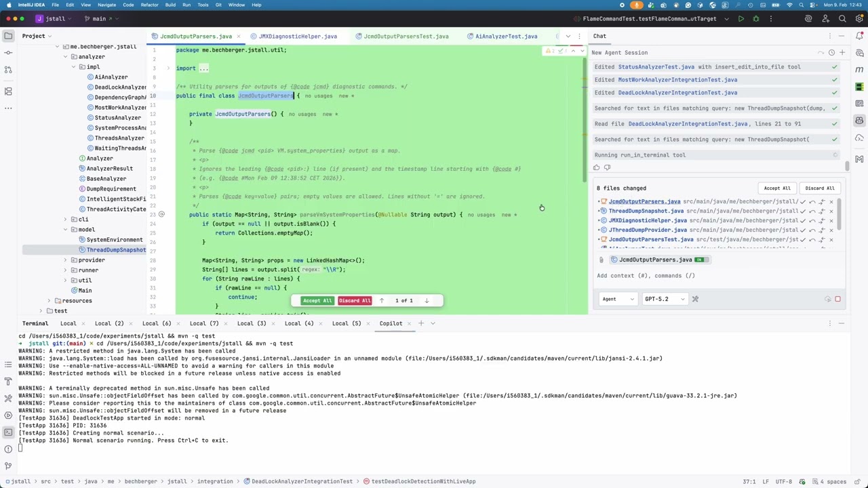
Task: Open Code With Me add-user icon
Action: (825, 19)
